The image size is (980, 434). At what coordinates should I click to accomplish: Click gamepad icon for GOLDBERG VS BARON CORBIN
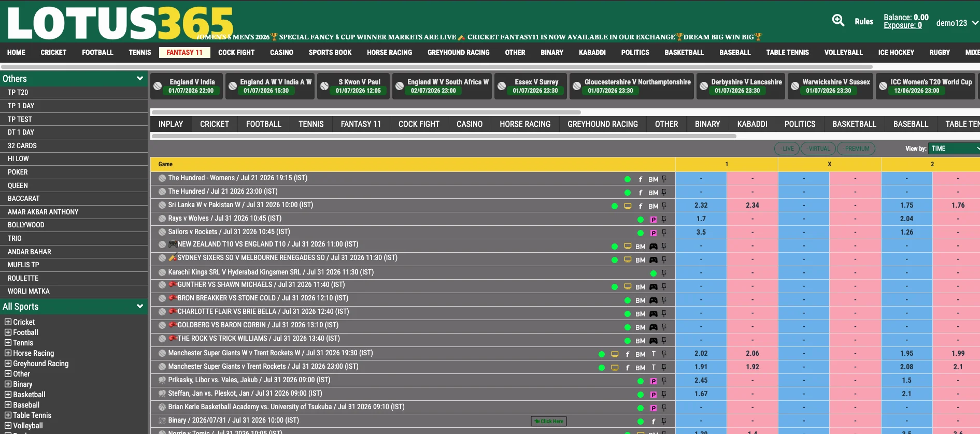[x=654, y=327]
